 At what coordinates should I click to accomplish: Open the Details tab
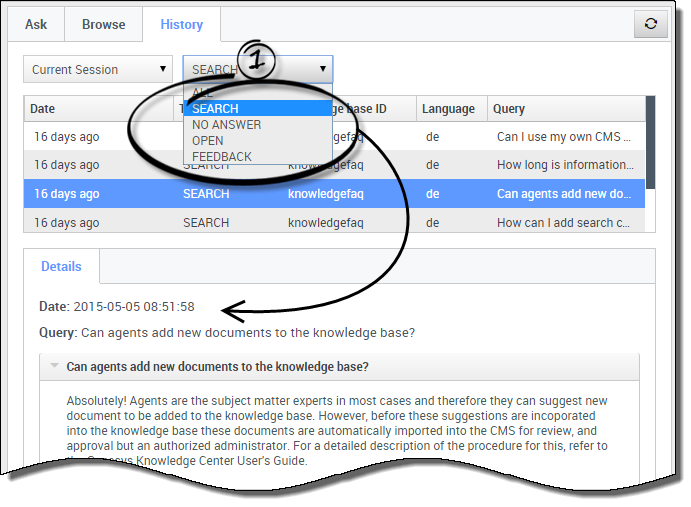(x=62, y=267)
